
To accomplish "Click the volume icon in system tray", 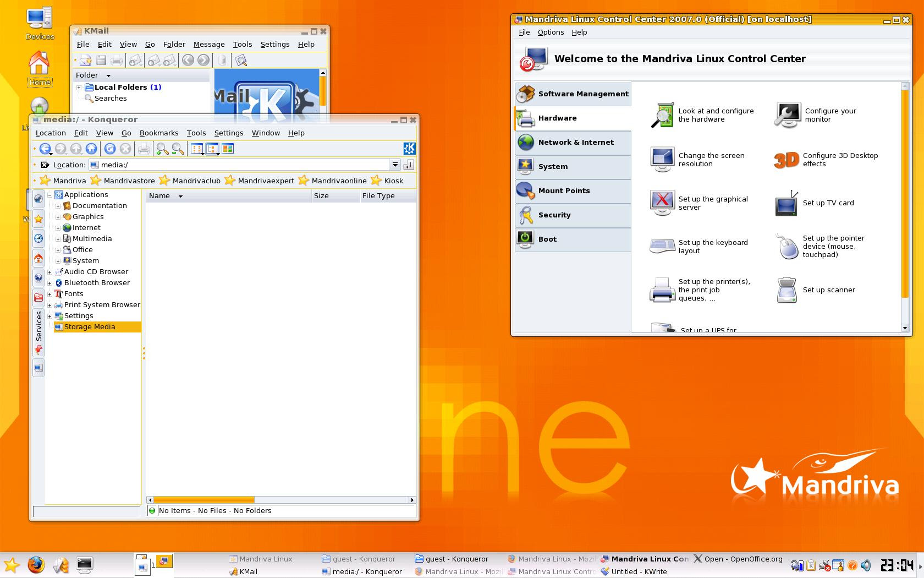I will pos(866,565).
